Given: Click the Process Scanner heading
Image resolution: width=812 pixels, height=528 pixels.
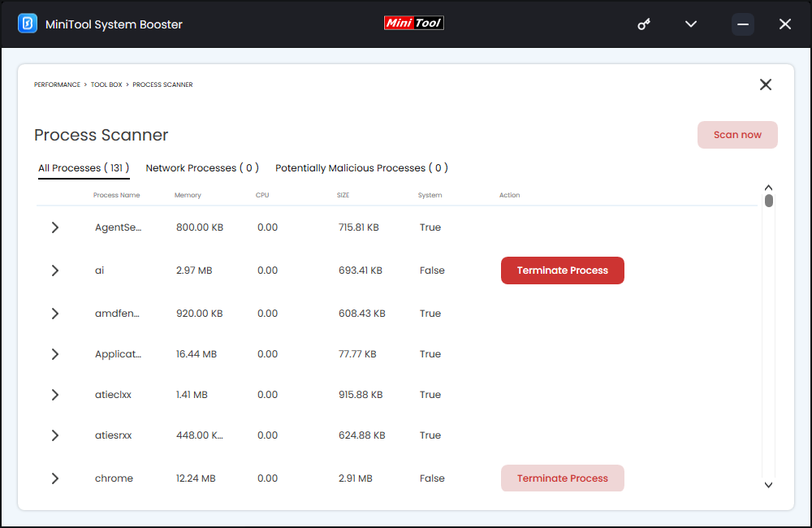Looking at the screenshot, I should pos(101,135).
